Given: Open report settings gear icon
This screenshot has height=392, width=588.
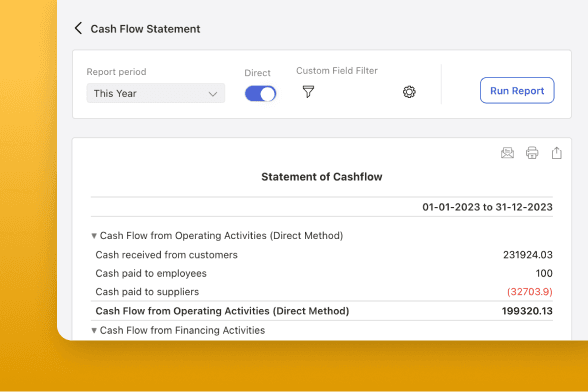Looking at the screenshot, I should pos(409,92).
